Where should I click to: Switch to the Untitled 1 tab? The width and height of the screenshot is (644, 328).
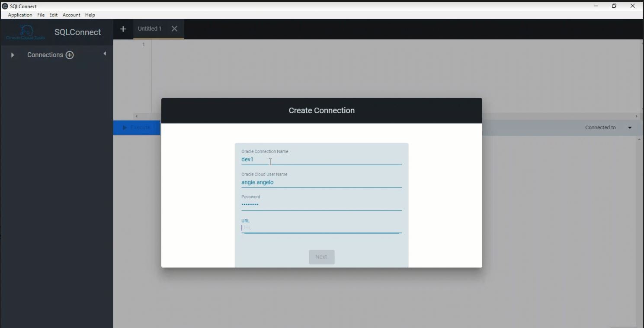150,29
